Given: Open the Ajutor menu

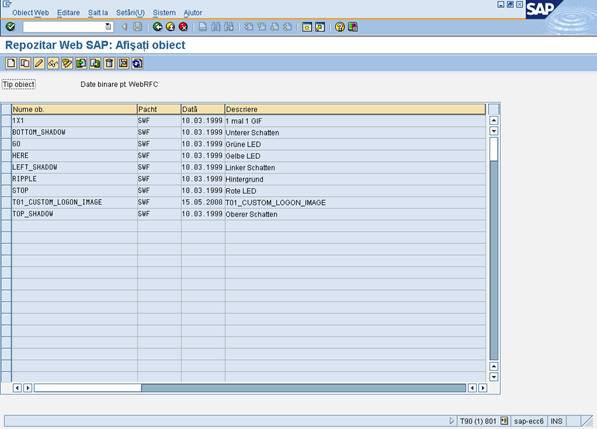Looking at the screenshot, I should click(193, 13).
